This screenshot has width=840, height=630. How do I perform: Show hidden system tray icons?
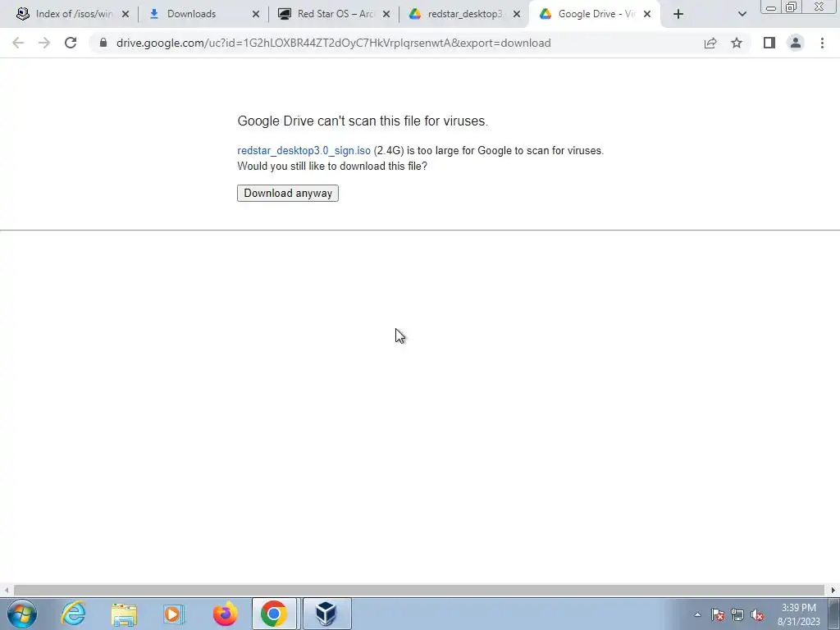[x=697, y=614]
